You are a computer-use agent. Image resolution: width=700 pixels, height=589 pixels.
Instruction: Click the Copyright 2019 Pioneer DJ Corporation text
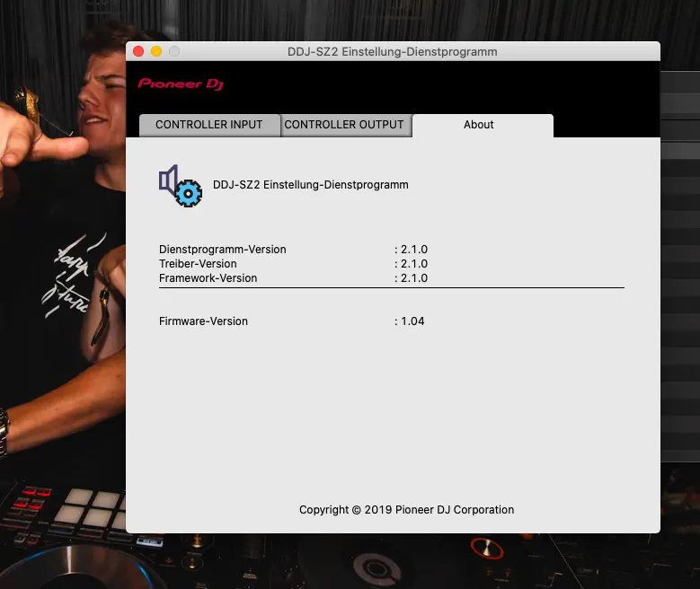pyautogui.click(x=406, y=510)
